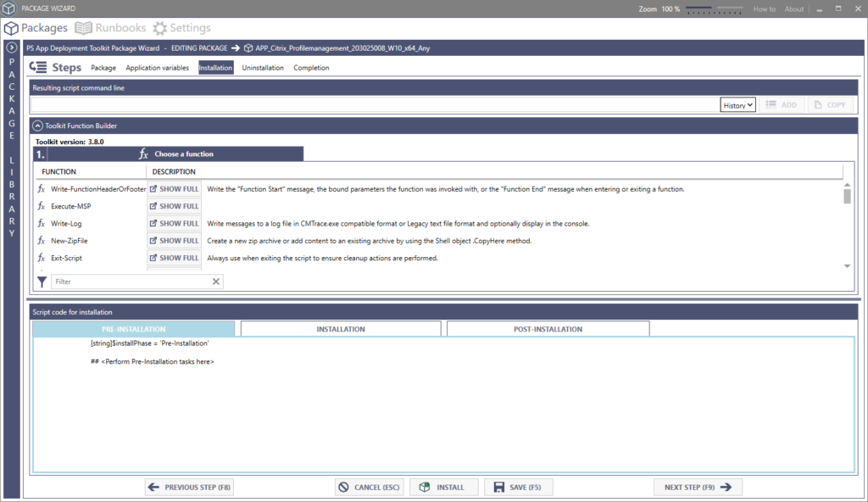Viewport: 868px width, 502px height.
Task: Click the installPhase script line
Action: pos(149,343)
